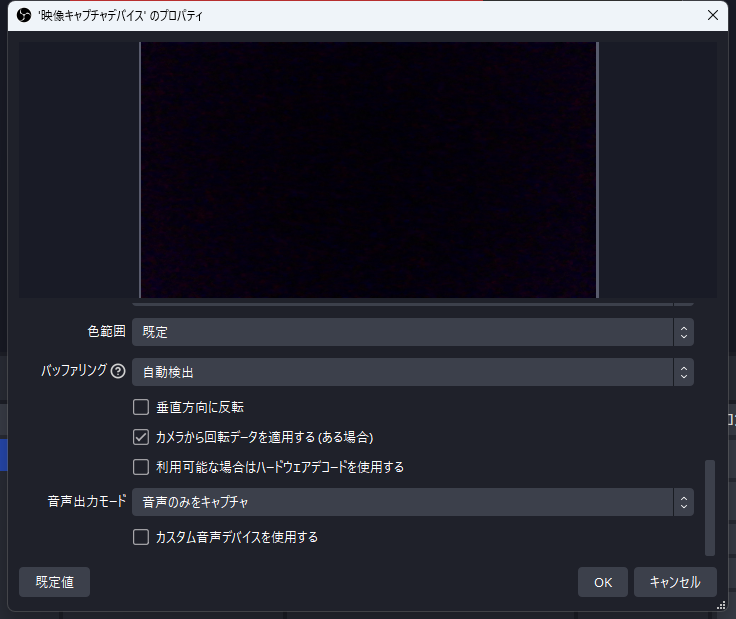Image resolution: width=736 pixels, height=619 pixels.
Task: Expand the バッファリング dropdown set to 自動検出
Action: pyautogui.click(x=402, y=372)
